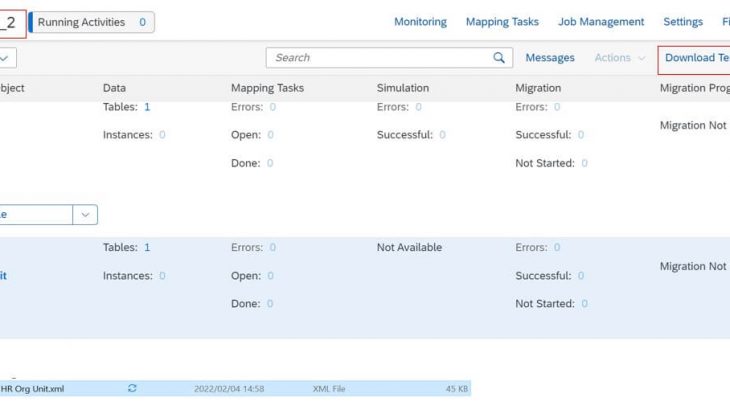
Task: Open the top-left toolbar dropdown chevron
Action: pyautogui.click(x=5, y=58)
